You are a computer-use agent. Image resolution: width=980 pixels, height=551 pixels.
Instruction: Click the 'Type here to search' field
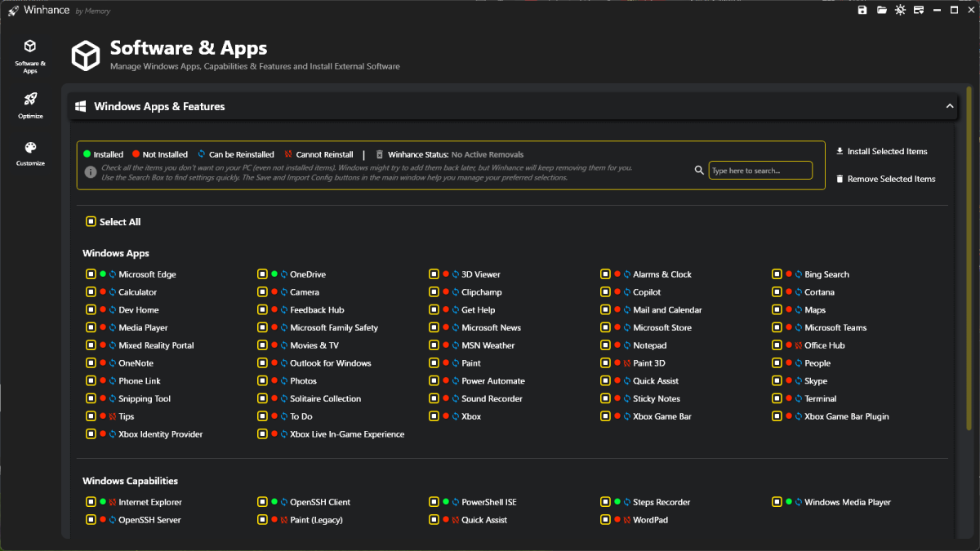pos(760,171)
